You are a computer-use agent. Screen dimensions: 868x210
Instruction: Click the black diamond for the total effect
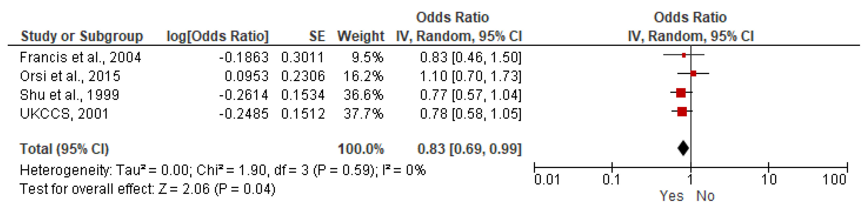coord(683,148)
